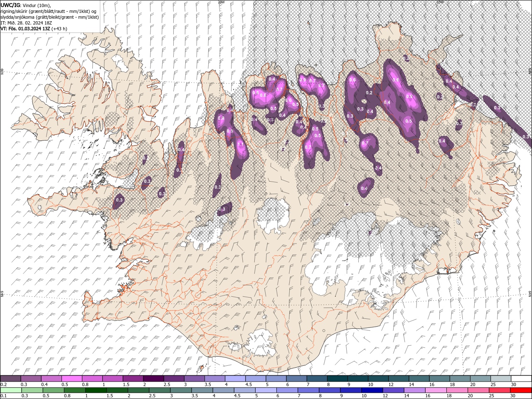Pick the 12 violet swatch in the lower legend
532x399 pixels.
[393, 390]
